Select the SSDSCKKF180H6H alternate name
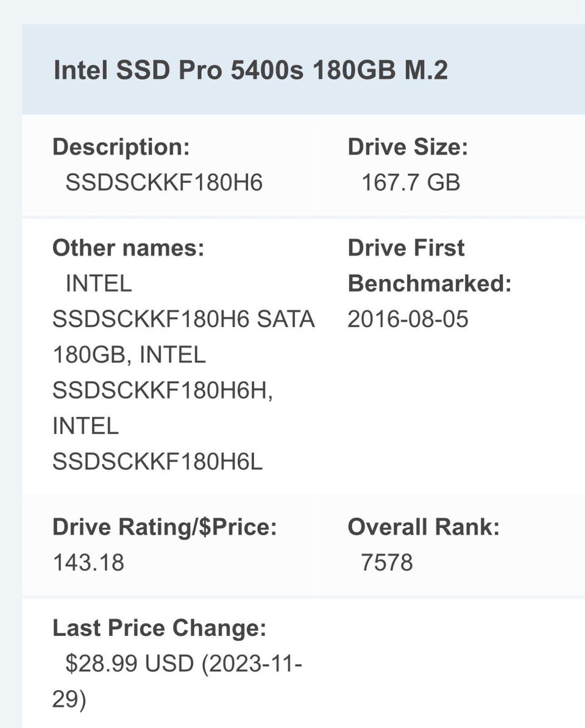This screenshot has width=585, height=728. [162, 391]
